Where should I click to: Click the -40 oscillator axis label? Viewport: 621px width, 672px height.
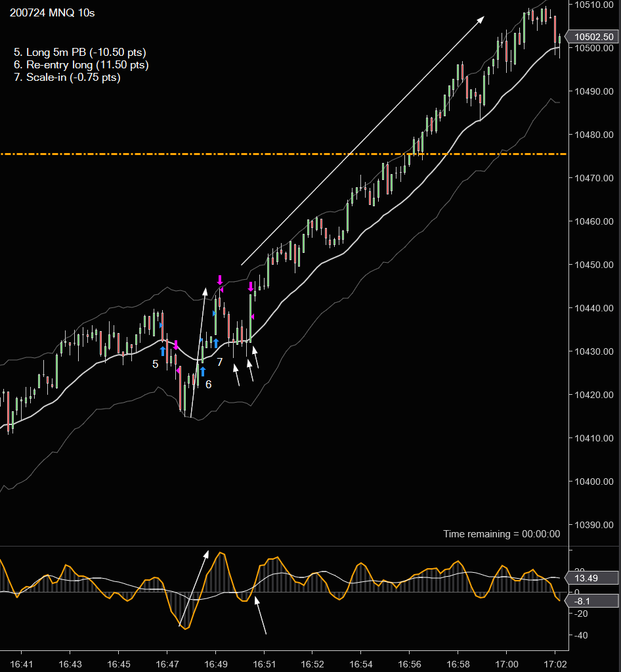pyautogui.click(x=581, y=635)
